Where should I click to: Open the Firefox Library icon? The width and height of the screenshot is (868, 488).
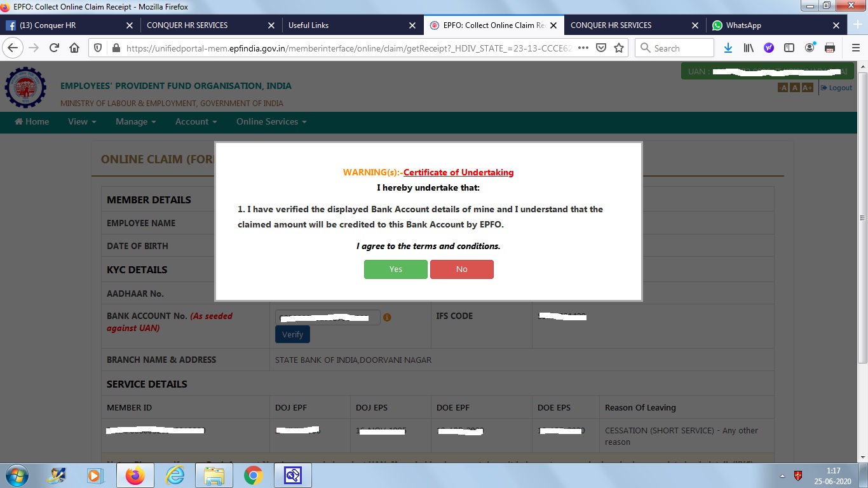coord(749,48)
